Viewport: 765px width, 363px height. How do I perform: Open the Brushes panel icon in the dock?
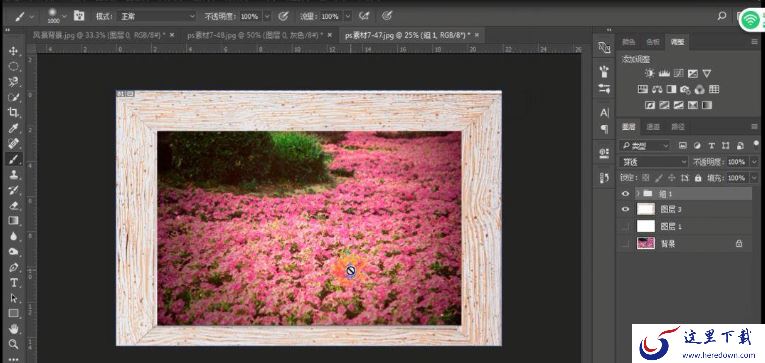604,72
